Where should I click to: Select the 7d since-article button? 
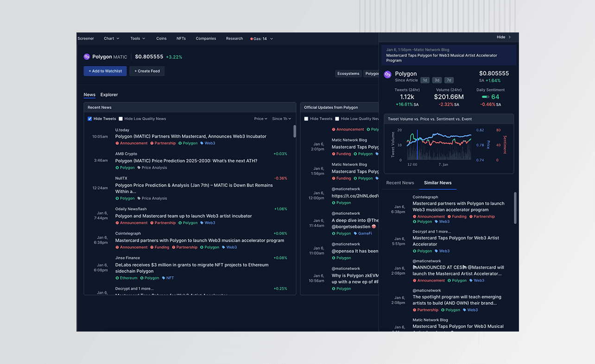[449, 80]
